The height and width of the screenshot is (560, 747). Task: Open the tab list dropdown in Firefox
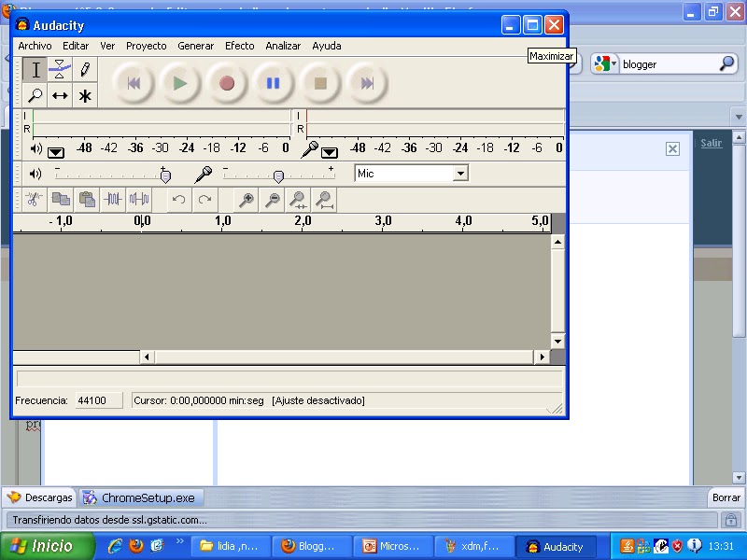pos(739,117)
